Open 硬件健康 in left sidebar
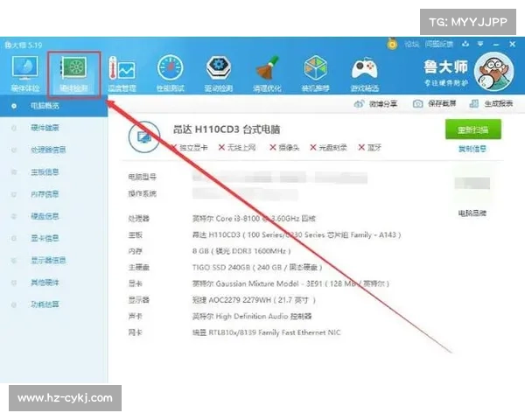The image size is (525, 420). pyautogui.click(x=45, y=128)
